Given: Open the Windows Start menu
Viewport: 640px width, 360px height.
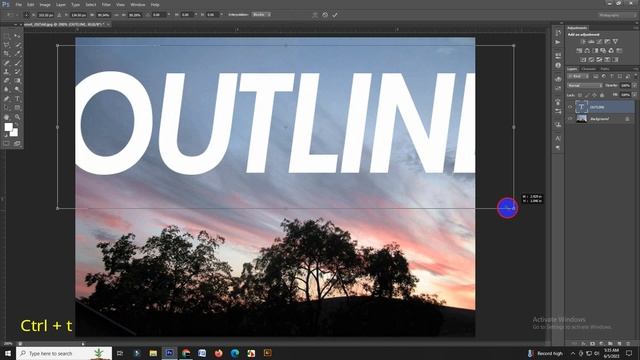Looking at the screenshot, I should point(7,353).
